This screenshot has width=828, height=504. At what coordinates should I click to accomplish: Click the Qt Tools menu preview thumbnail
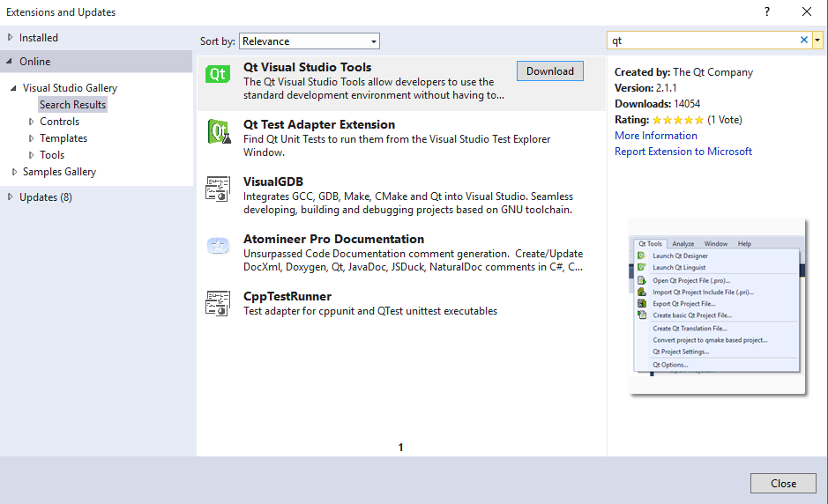click(x=717, y=306)
